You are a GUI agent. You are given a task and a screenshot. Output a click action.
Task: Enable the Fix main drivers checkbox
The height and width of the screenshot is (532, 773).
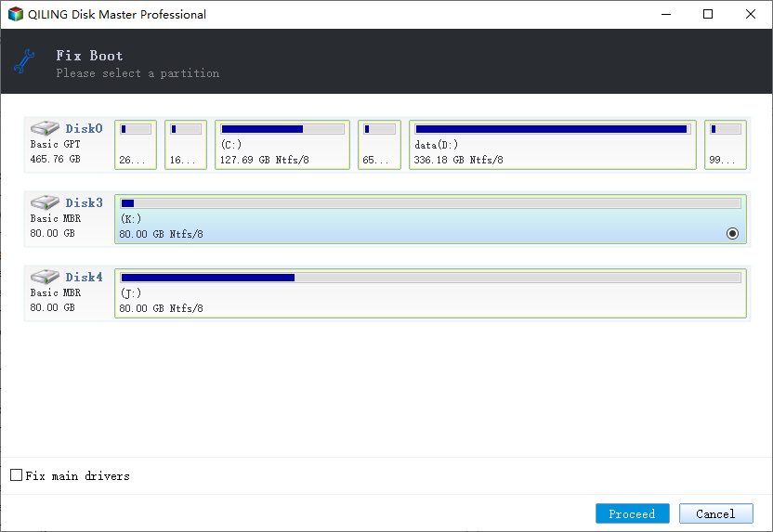pos(17,474)
